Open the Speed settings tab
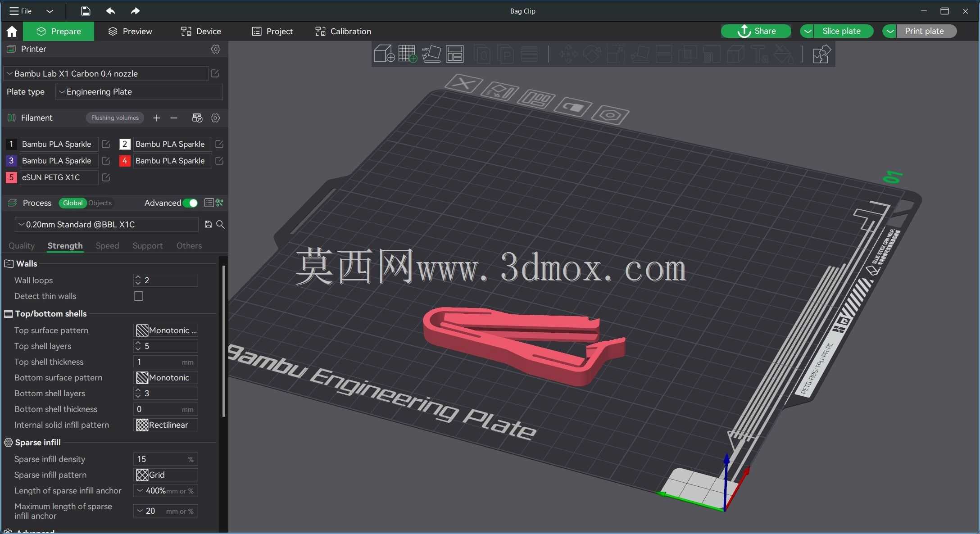 107,246
